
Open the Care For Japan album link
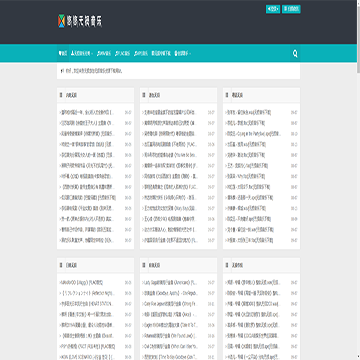pyautogui.click(x=170, y=304)
